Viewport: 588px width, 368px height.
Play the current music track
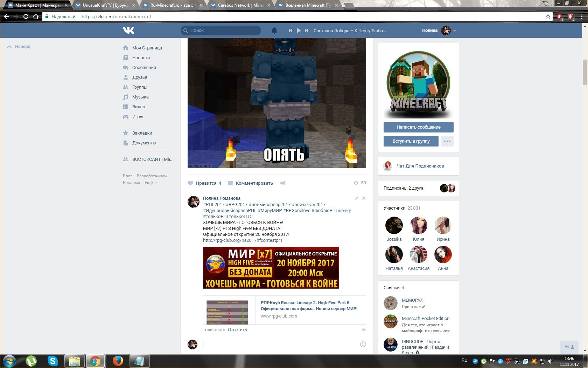click(x=299, y=30)
